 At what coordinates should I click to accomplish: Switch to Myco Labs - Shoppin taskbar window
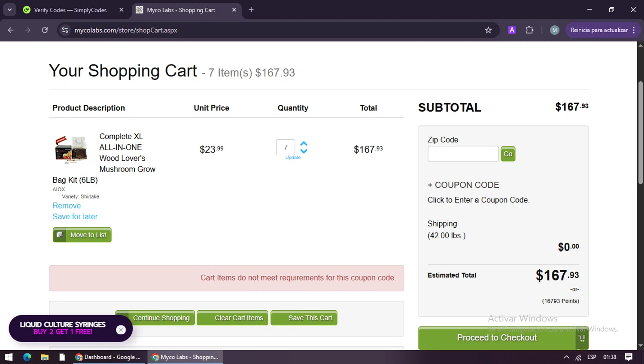(185, 357)
